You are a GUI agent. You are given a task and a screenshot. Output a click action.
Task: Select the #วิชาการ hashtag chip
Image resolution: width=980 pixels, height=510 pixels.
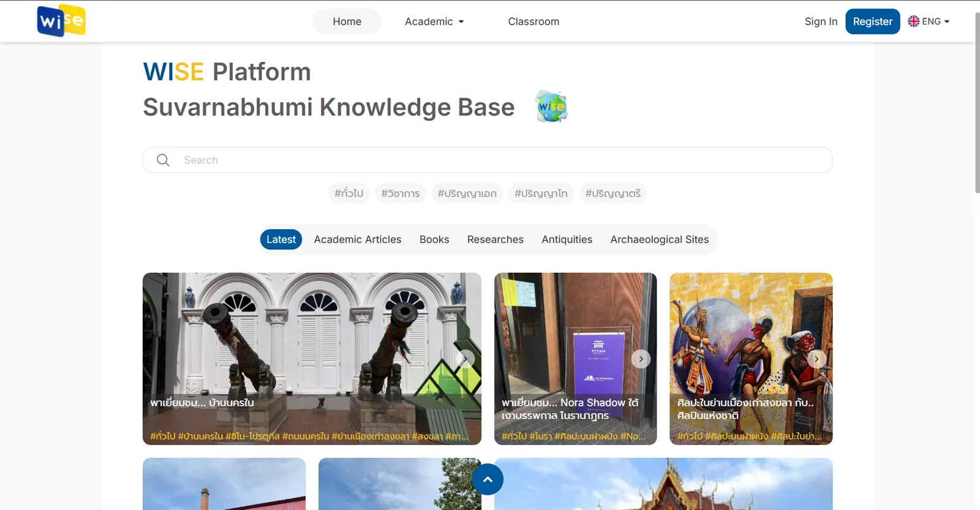401,193
